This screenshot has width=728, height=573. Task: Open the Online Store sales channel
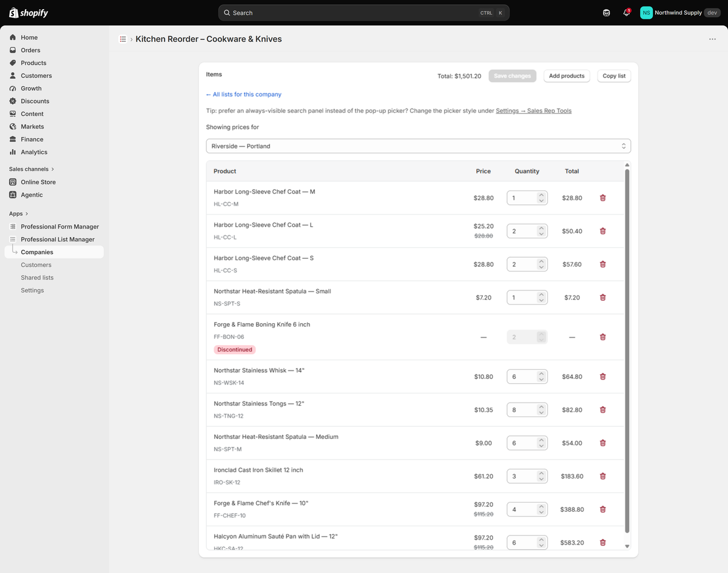[x=55, y=182]
